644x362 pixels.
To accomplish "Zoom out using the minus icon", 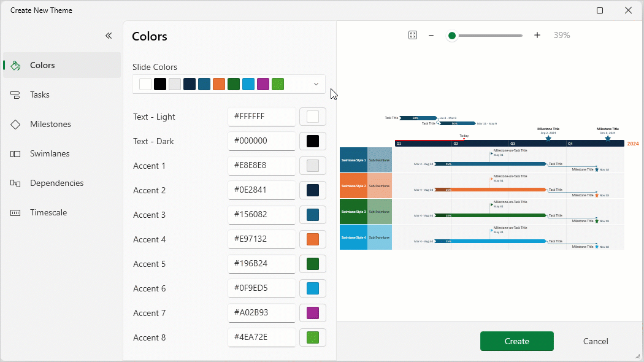I will click(x=431, y=35).
